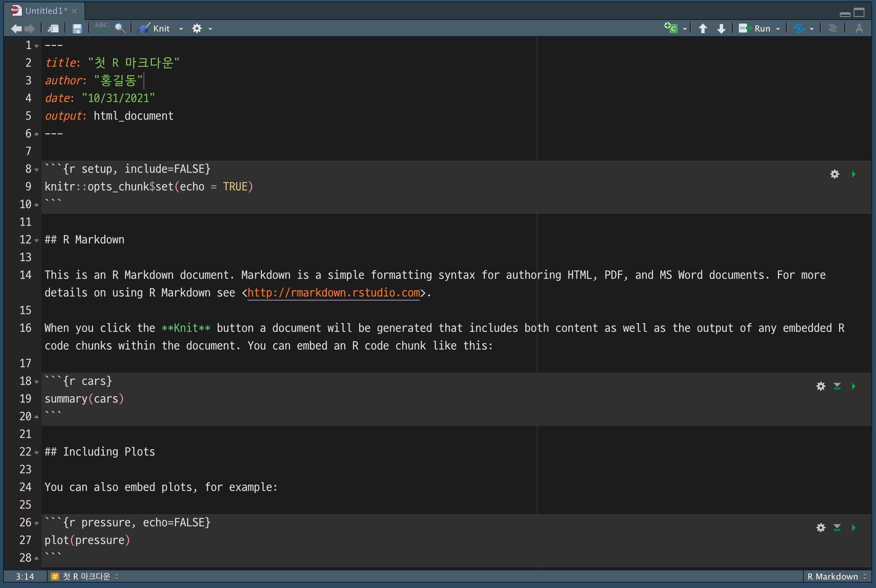Open pressure chunk options gear
The height and width of the screenshot is (588, 876).
(821, 528)
